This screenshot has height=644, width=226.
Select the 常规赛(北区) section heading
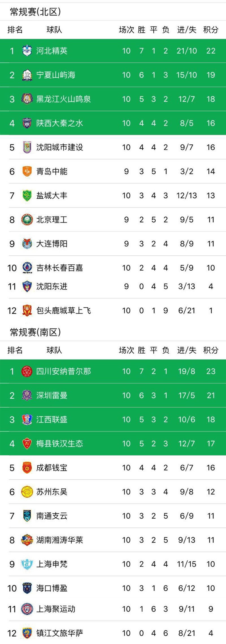pos(35,12)
